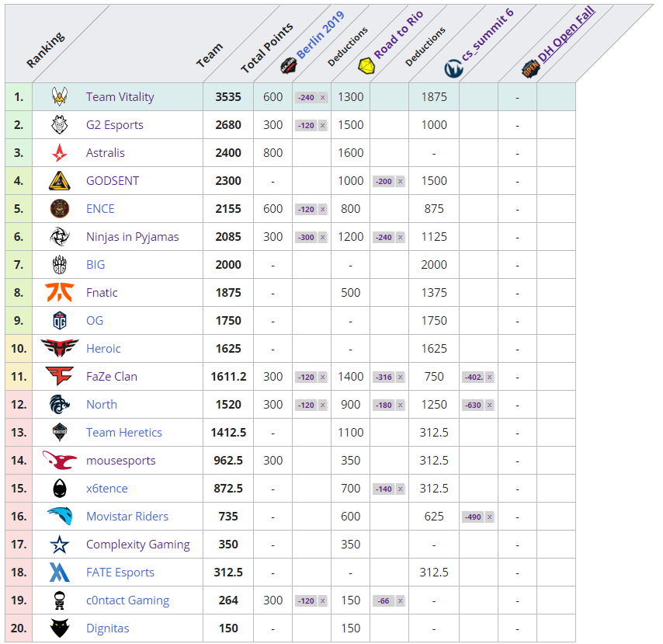Click the Ninjas in Pyjamas logo

point(60,236)
